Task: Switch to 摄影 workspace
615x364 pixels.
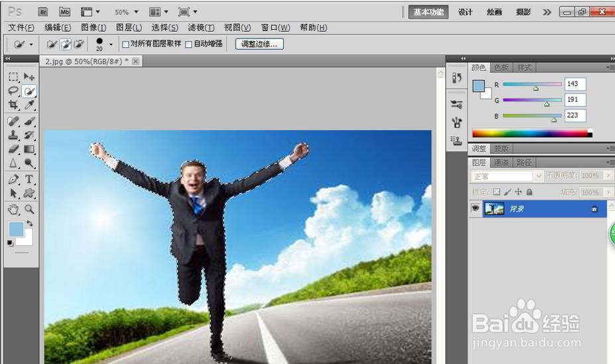Action: pos(523,12)
